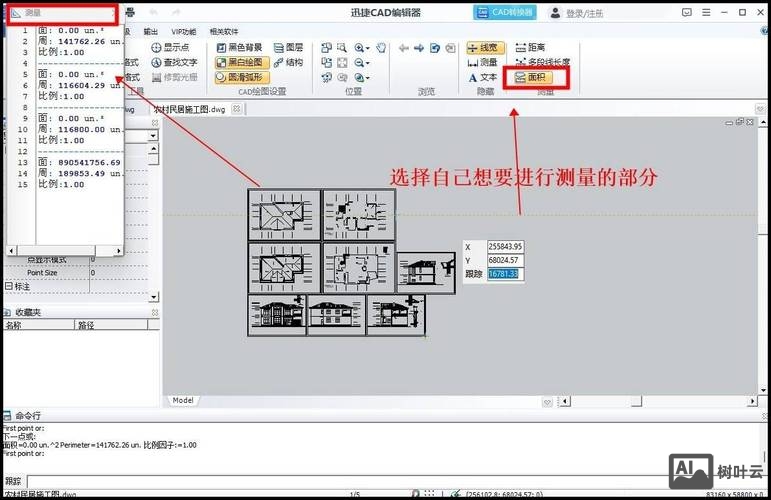Click the 面: 890541756.69 measurement row
This screenshot has width=771, height=500.
(x=80, y=162)
